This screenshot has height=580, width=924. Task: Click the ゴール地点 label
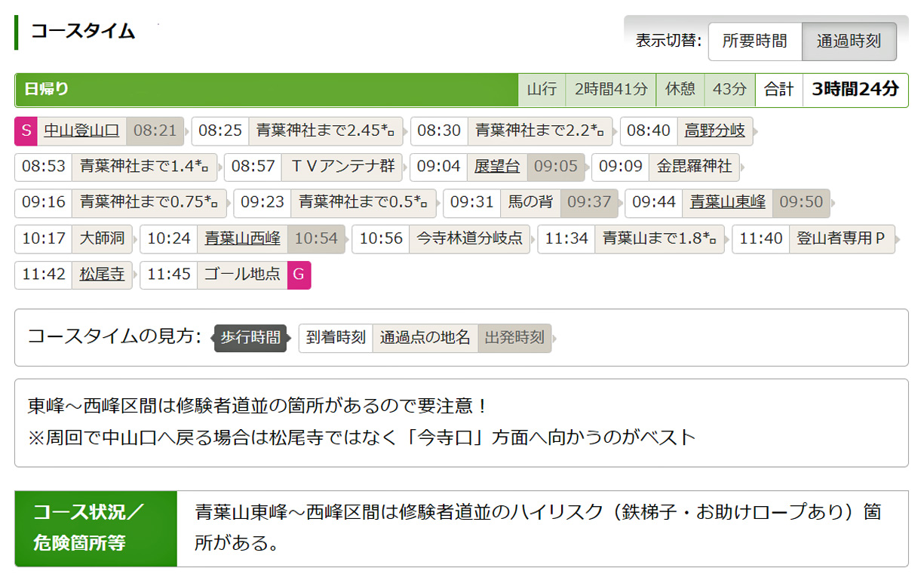tap(242, 275)
